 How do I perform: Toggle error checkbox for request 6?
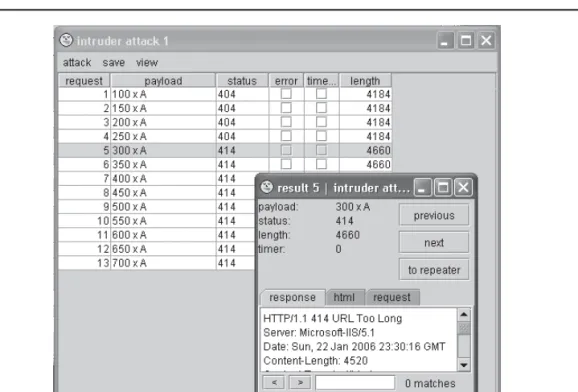tap(286, 164)
